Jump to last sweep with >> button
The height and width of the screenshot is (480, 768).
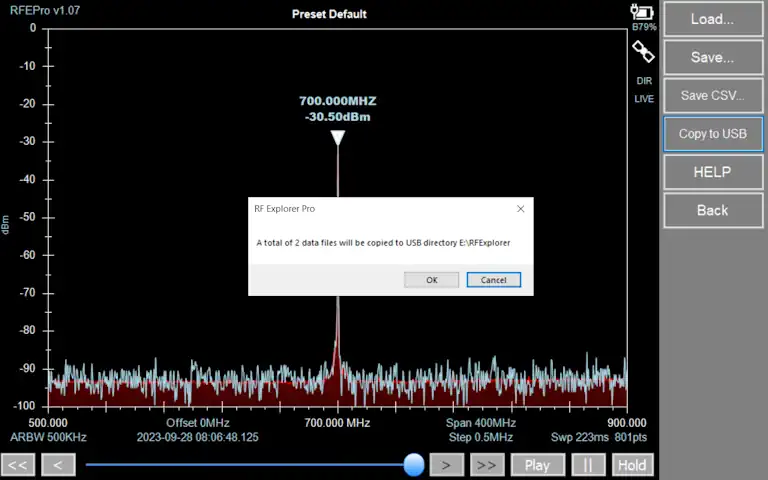click(x=487, y=465)
